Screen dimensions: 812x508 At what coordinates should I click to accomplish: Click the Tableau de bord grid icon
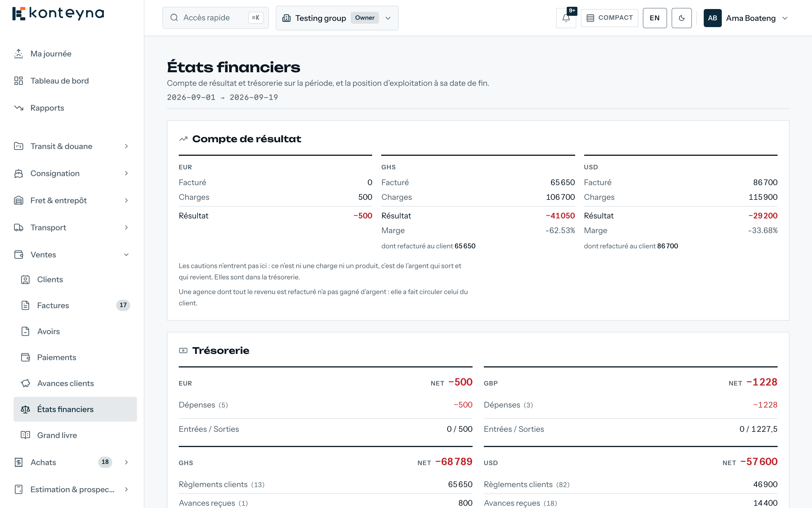[x=19, y=81]
